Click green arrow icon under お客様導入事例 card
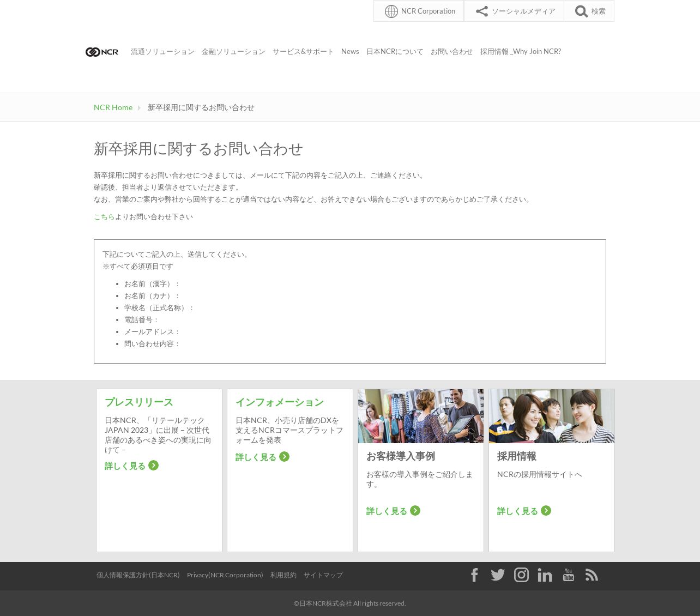This screenshot has height=616, width=700. 415,511
